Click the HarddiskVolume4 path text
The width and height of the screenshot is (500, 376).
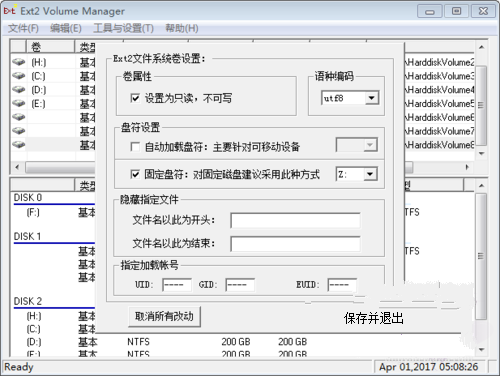click(439, 90)
